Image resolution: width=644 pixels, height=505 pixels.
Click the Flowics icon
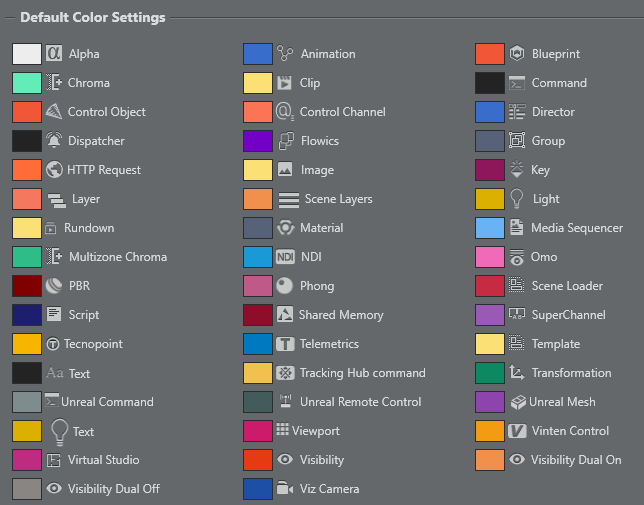tap(286, 140)
